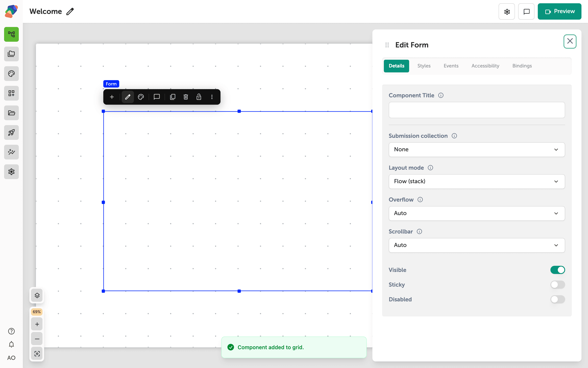Open the layers panel button

pos(37,295)
